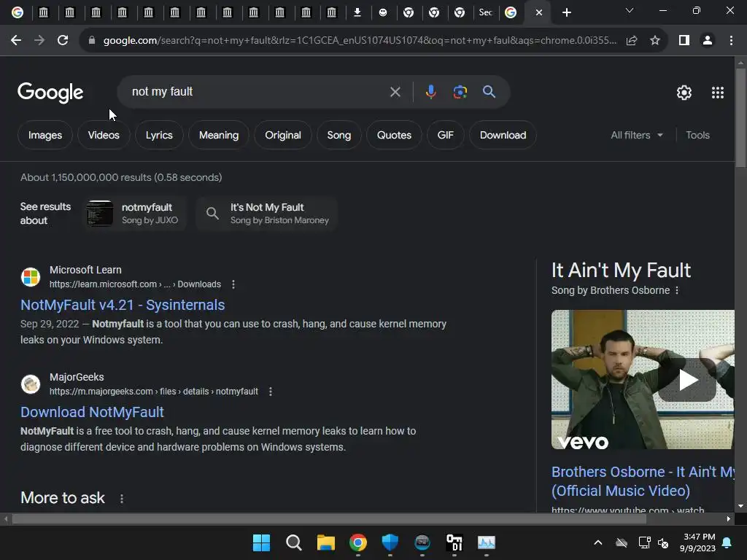747x560 pixels.
Task: Click the Google logo
Action: coord(50,93)
